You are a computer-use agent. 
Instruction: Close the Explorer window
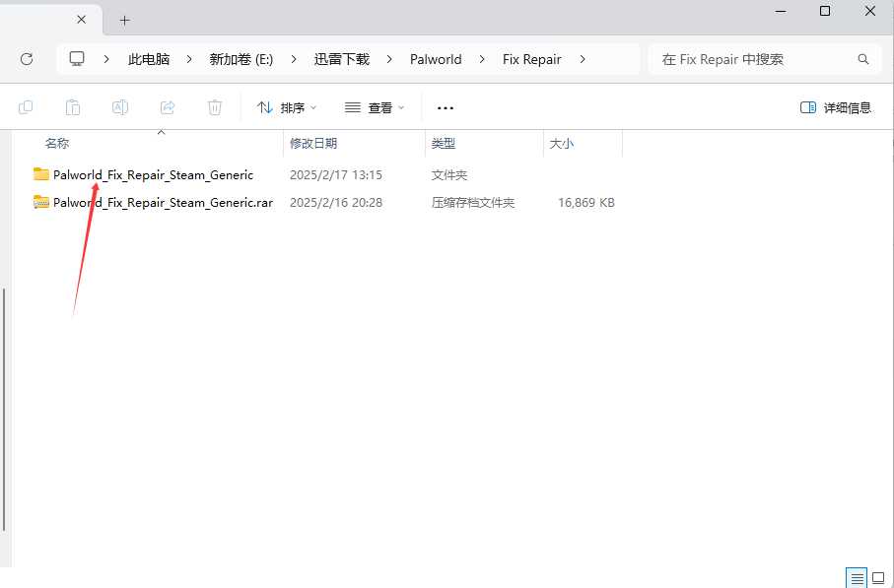pyautogui.click(x=870, y=11)
